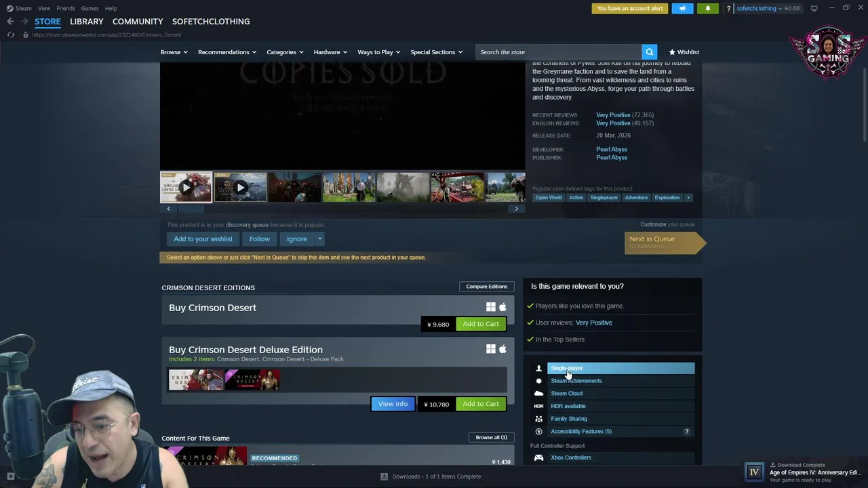Open the Recommendations dropdown
This screenshot has height=488, width=868.
[x=227, y=52]
